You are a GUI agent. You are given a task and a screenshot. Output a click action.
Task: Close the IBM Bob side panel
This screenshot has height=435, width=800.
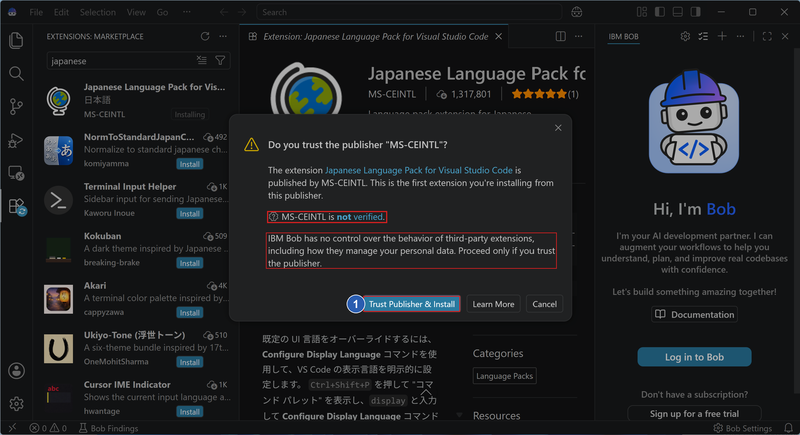(x=785, y=36)
